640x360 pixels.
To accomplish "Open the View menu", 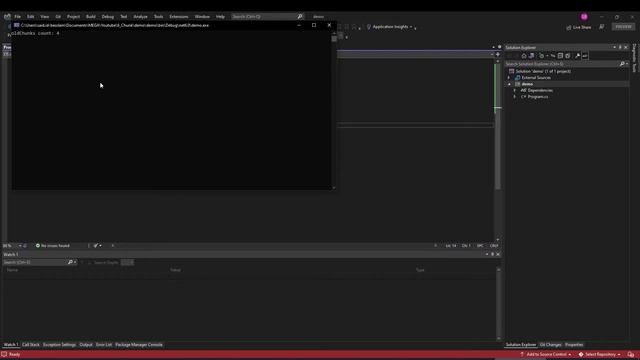I will 44,17.
